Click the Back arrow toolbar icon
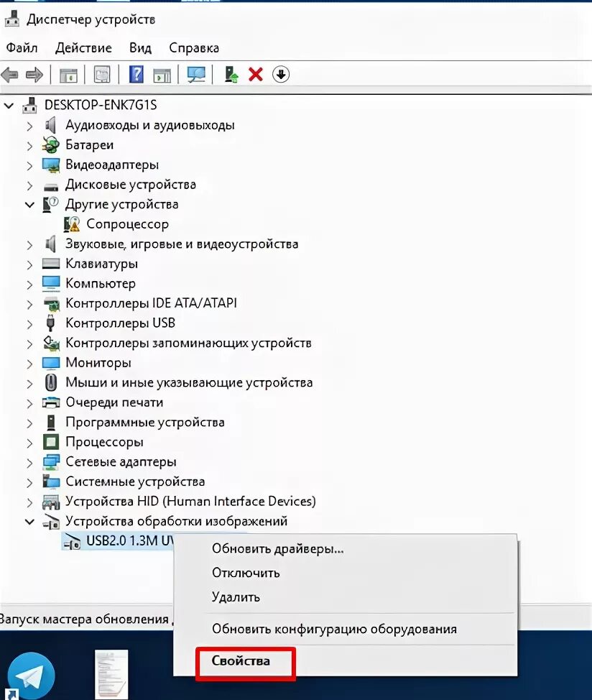592x700 pixels. click(x=10, y=75)
